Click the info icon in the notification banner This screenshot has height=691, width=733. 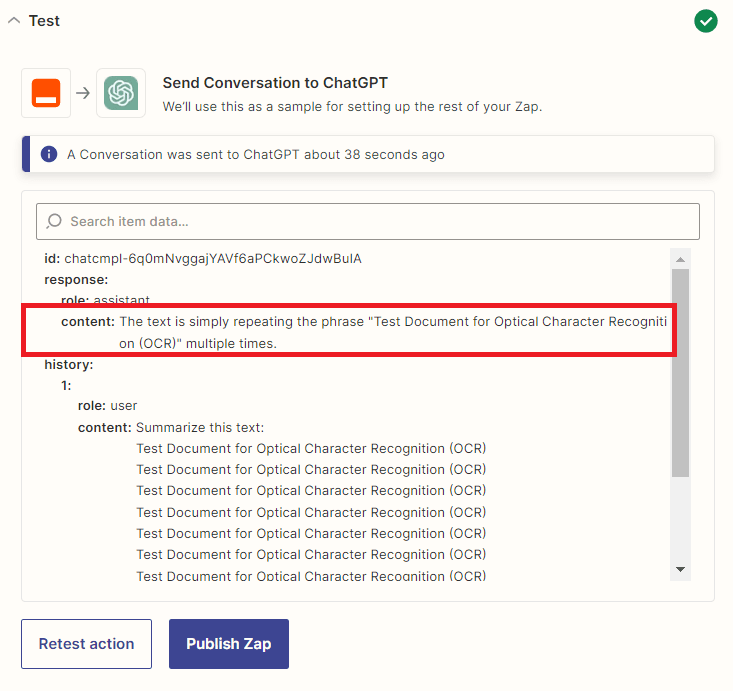(48, 155)
